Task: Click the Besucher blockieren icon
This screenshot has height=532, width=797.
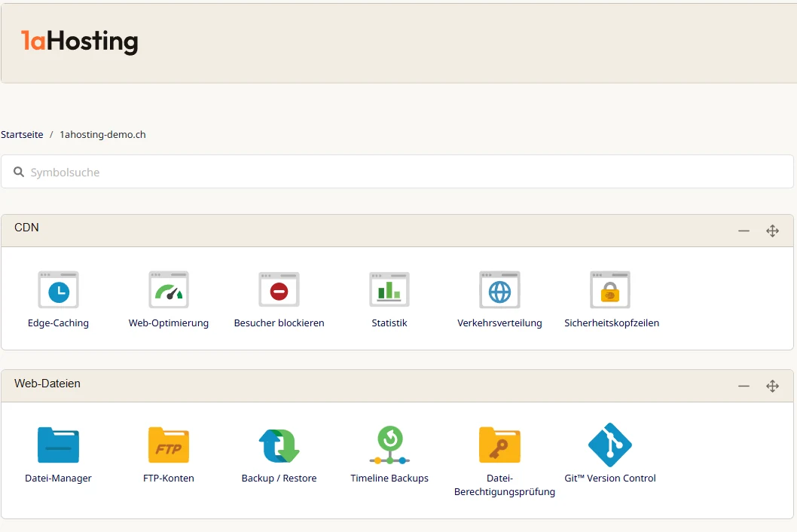Action: tap(279, 289)
